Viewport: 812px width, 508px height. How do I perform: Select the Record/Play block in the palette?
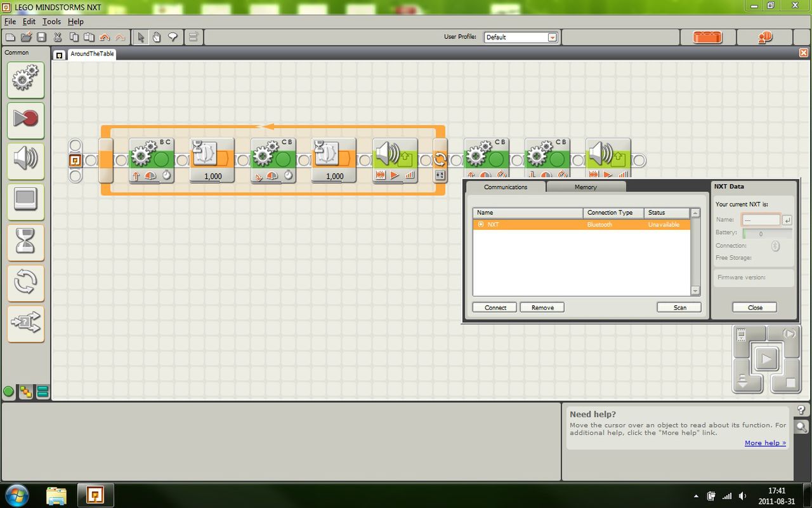(25, 121)
